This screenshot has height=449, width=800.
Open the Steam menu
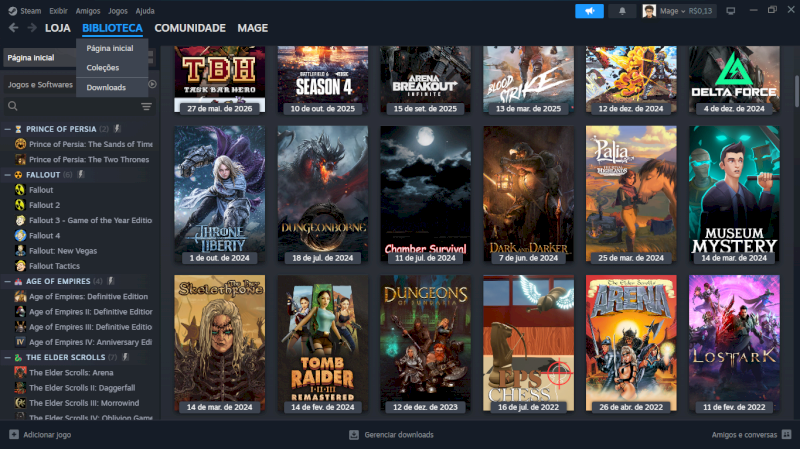(x=31, y=11)
